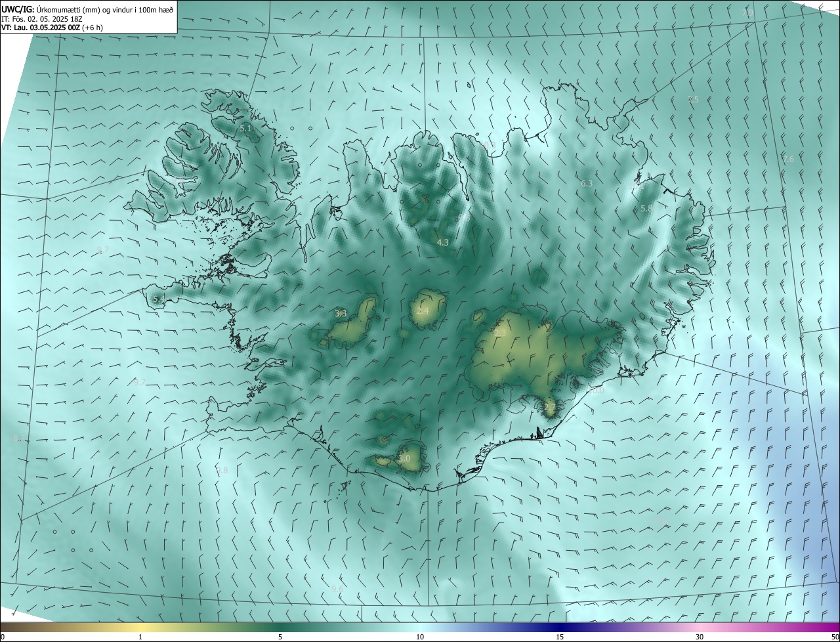Click the 2.4 value on the central glacier
The image size is (840, 642).
tap(423, 311)
